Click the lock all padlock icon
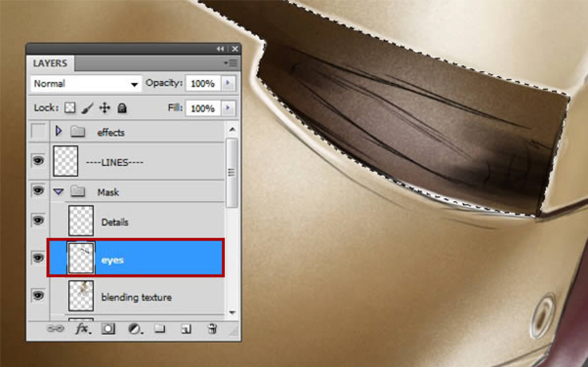The width and height of the screenshot is (588, 367). pos(122,108)
